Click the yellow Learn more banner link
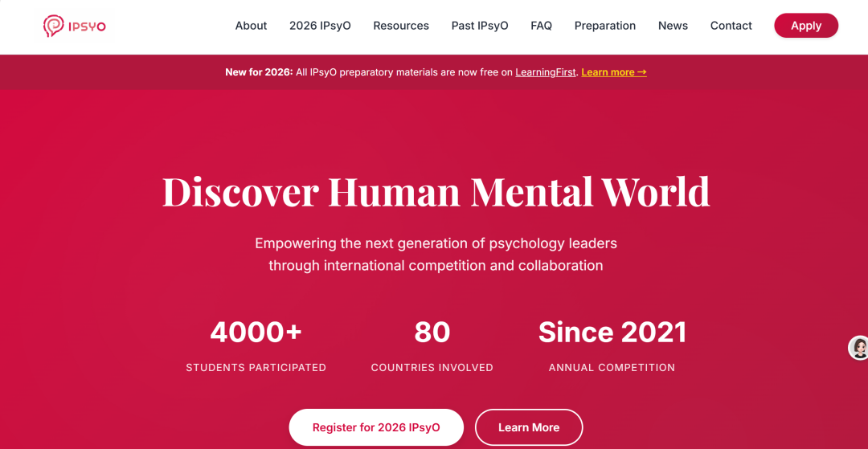Screen dimensions: 868x449 pos(614,71)
